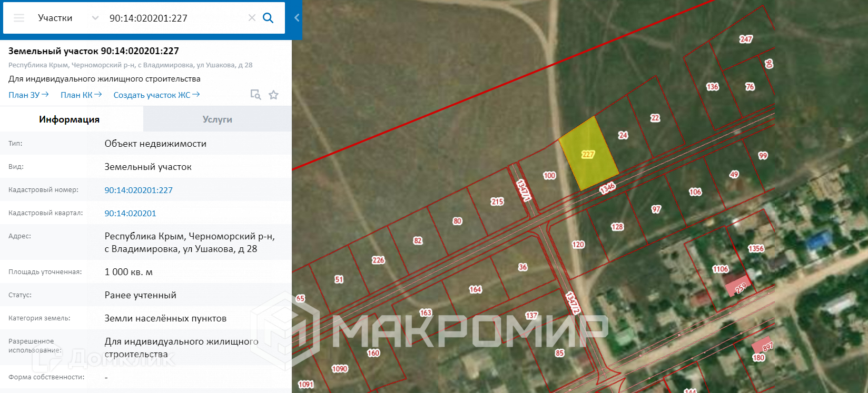Click parcel 22 on the map
The width and height of the screenshot is (868, 393).
pos(655,118)
